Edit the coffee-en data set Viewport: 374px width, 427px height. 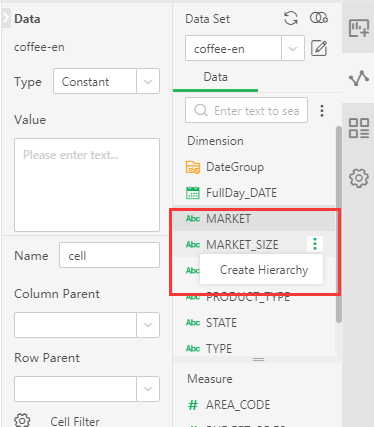pos(319,49)
